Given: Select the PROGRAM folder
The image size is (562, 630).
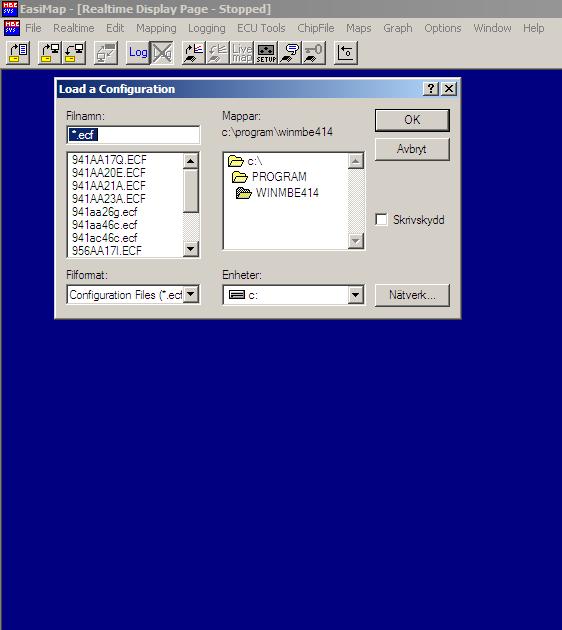Looking at the screenshot, I should (269, 177).
